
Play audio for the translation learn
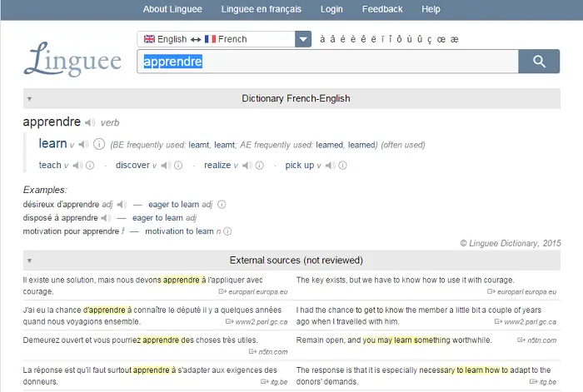coord(83,144)
